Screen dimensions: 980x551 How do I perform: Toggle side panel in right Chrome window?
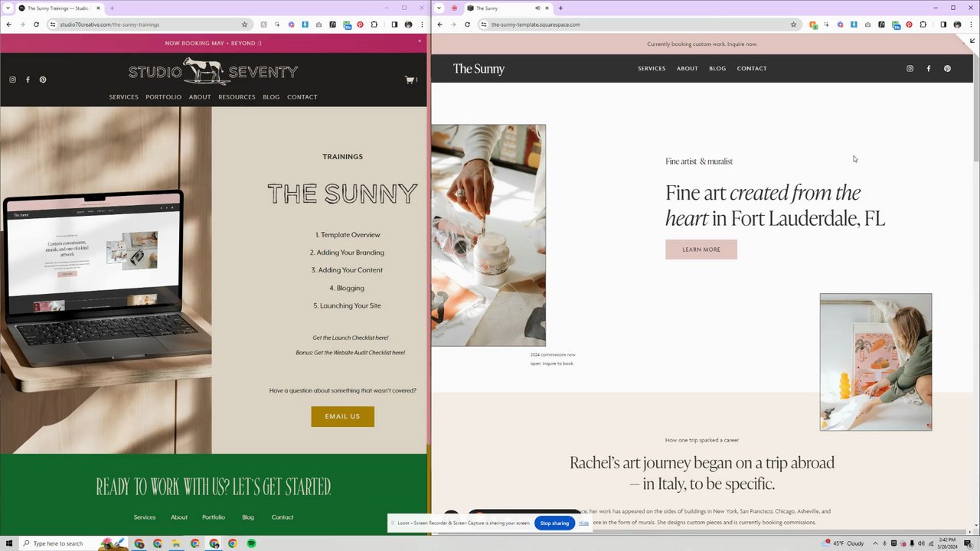[x=943, y=24]
